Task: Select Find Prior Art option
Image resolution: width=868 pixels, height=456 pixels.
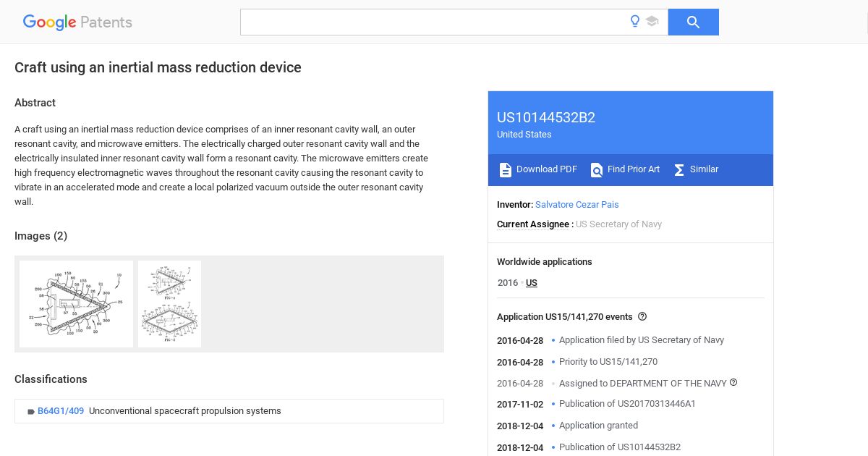Action: point(634,169)
